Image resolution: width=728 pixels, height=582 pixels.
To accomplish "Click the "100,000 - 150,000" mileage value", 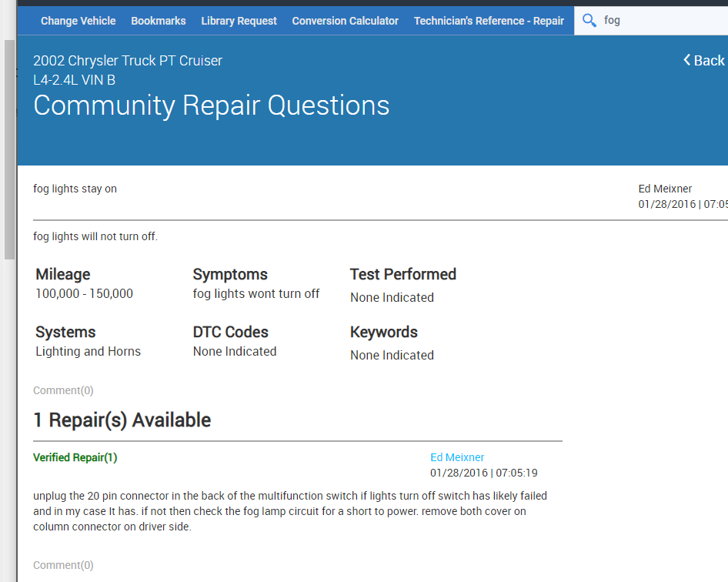I will coord(84,293).
